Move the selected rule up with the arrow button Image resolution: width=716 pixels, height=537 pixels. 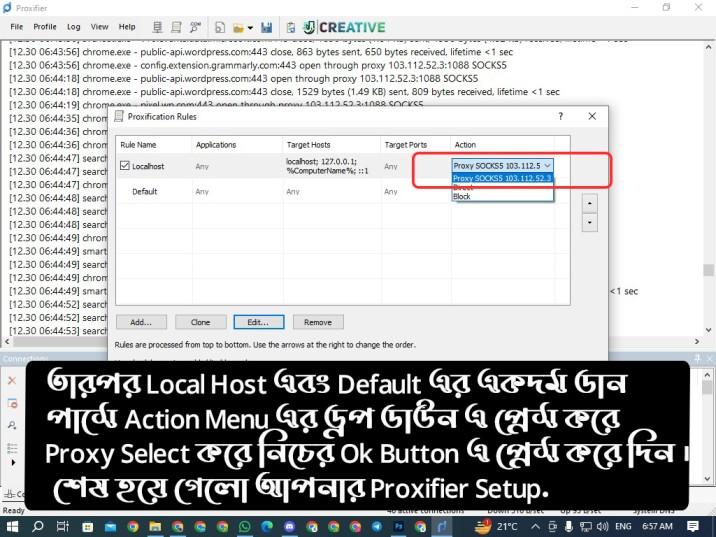(x=590, y=203)
